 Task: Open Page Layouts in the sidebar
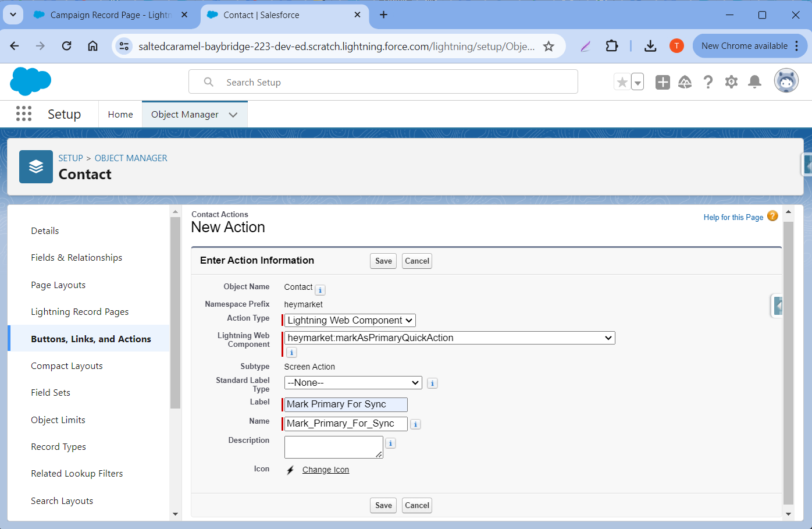(x=58, y=285)
